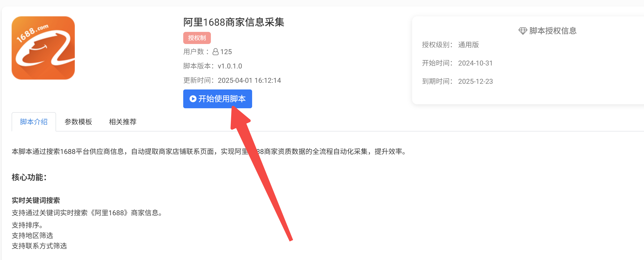
Task: Click the update time 2025-04-01 16:12:14
Action: [x=249, y=80]
